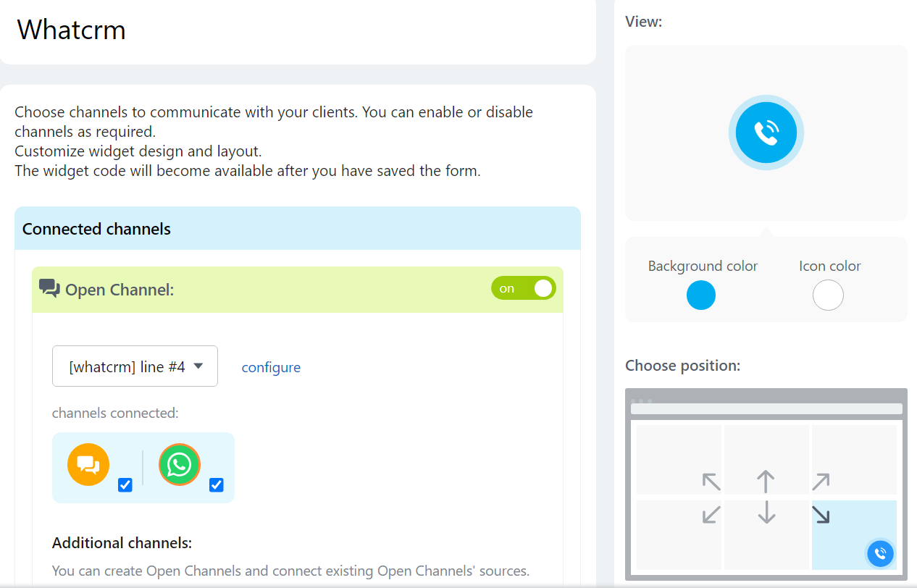Open the [whatcrm] line #4 dropdown
Viewport: 917px width, 588px height.
pyautogui.click(x=135, y=366)
